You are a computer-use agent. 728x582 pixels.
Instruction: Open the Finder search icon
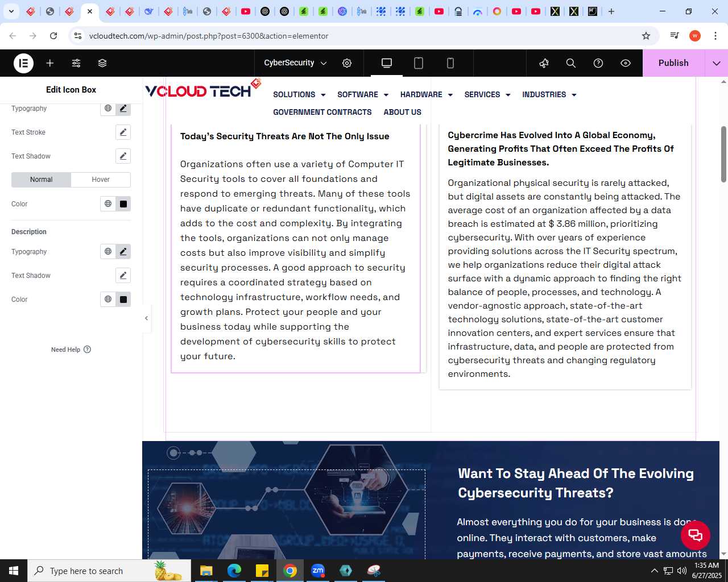pos(571,63)
